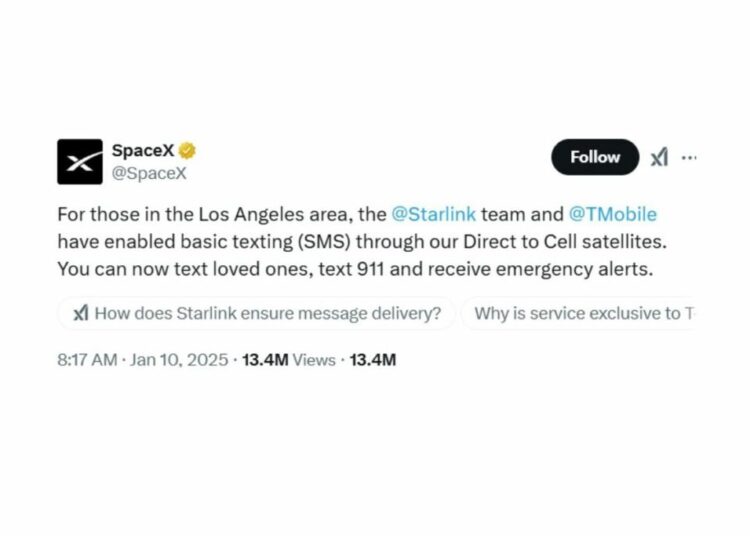750x536 pixels.
Task: Visit the @Starlink mention
Action: tap(434, 214)
